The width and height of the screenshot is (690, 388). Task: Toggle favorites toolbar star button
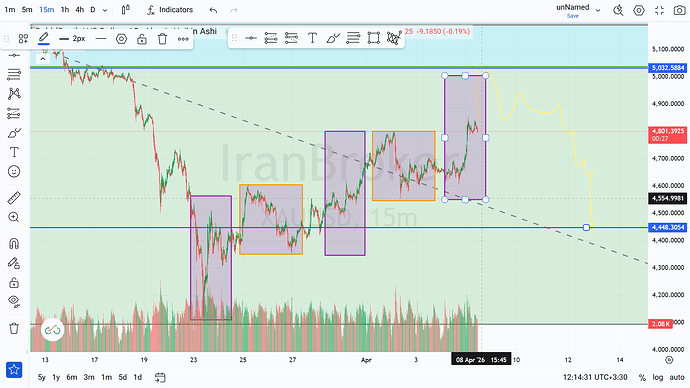(x=14, y=370)
